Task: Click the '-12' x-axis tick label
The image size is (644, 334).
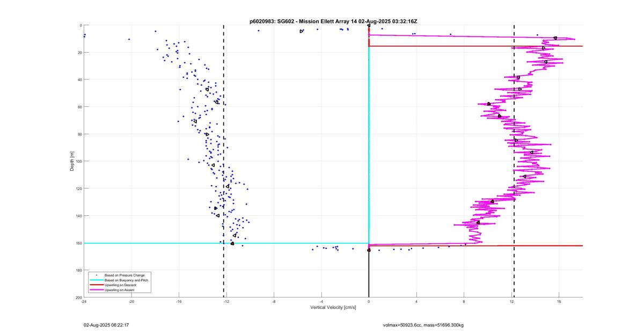Action: pos(226,302)
